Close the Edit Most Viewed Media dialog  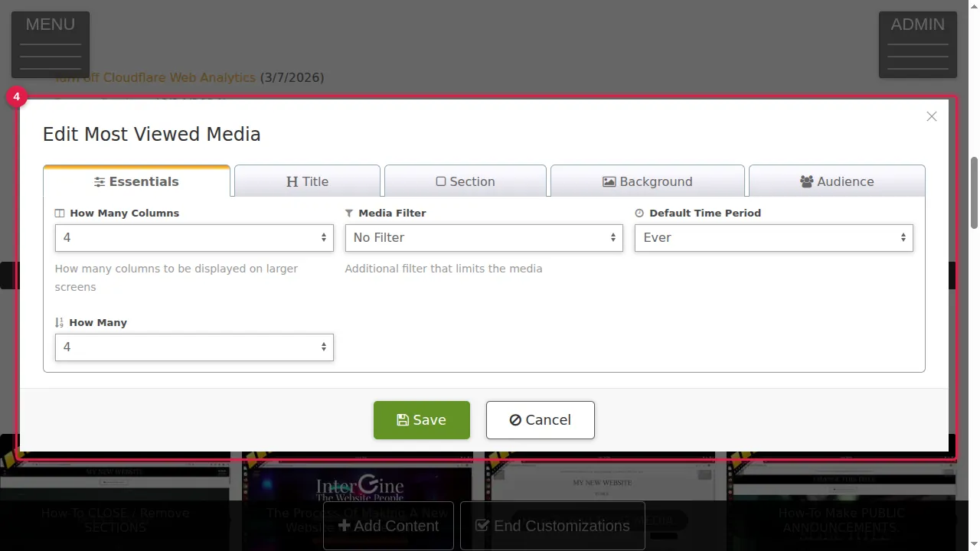pos(931,116)
